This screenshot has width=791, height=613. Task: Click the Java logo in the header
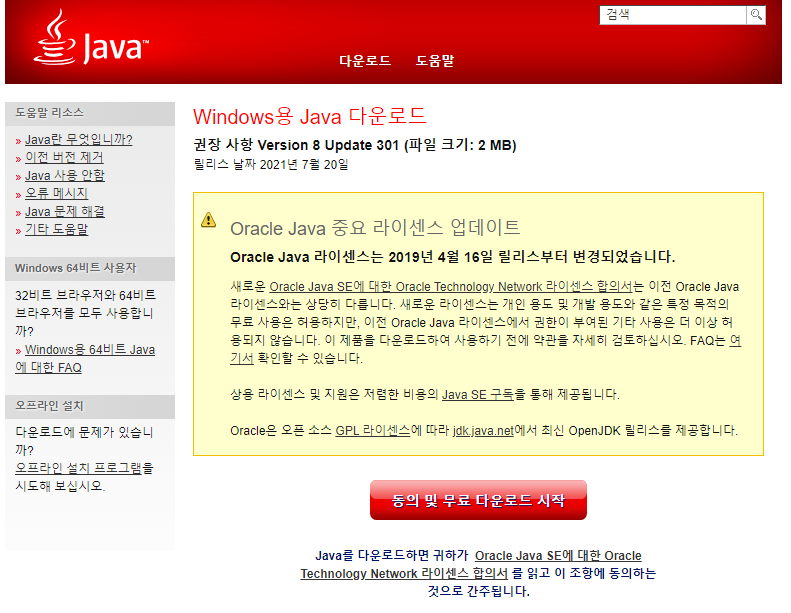click(x=91, y=38)
